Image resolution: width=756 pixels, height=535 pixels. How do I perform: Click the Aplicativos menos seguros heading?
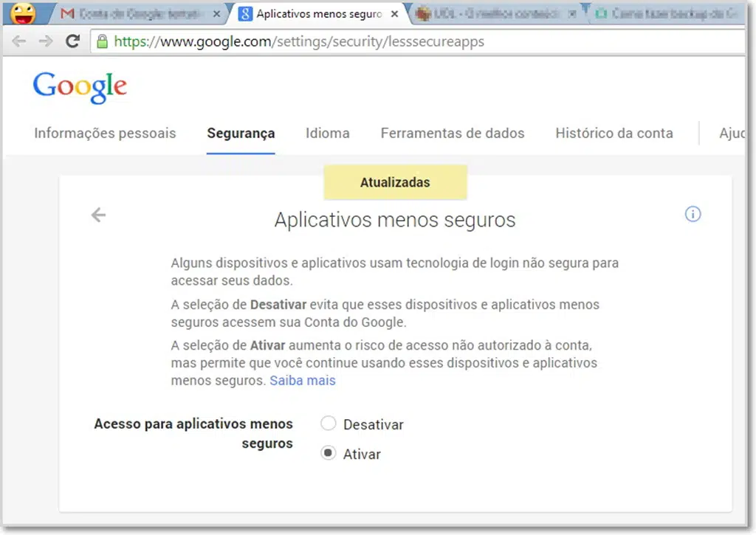click(395, 220)
